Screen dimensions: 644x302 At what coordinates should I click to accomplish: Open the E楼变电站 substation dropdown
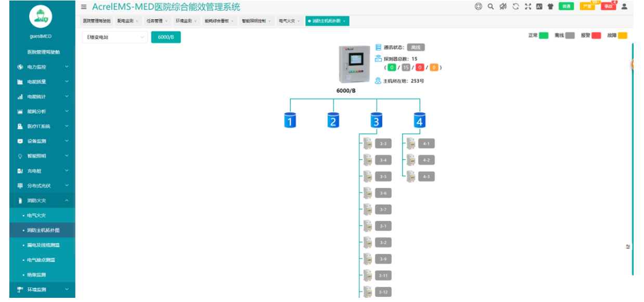coord(114,37)
